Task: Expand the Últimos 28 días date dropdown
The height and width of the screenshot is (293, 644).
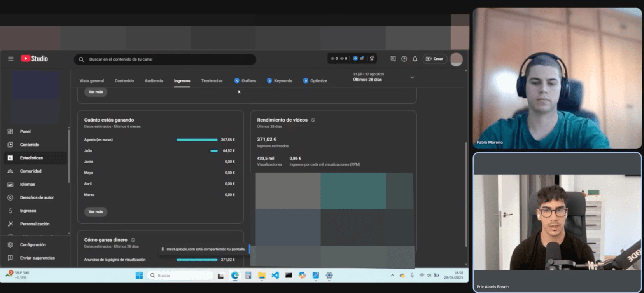Action: tap(412, 78)
